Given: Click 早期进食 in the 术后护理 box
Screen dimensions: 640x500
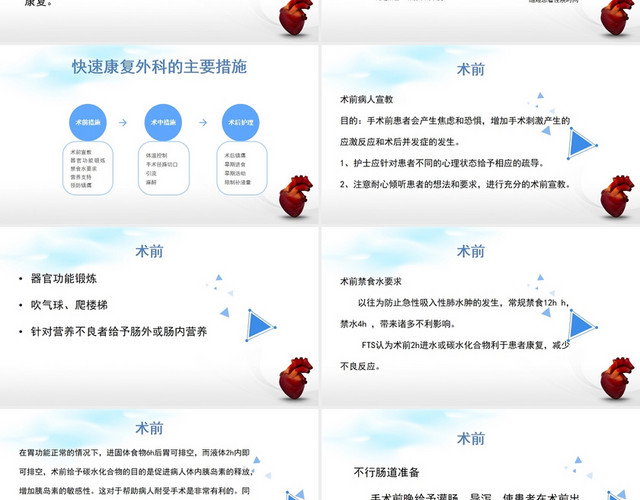Looking at the screenshot, I should tap(235, 164).
